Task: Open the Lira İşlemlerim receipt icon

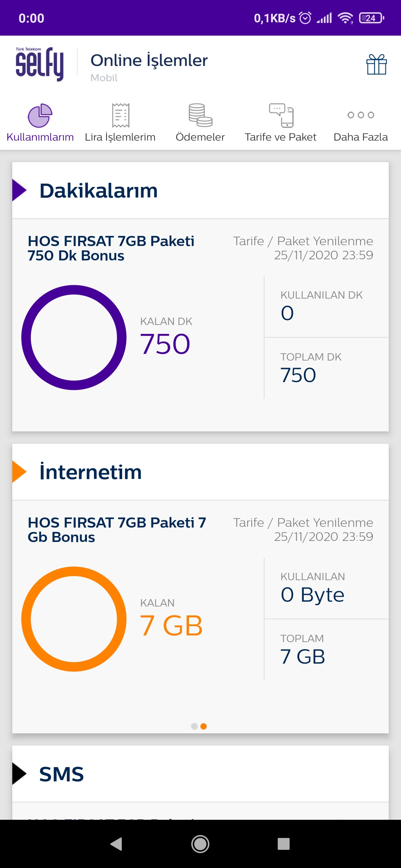Action: 120,115
